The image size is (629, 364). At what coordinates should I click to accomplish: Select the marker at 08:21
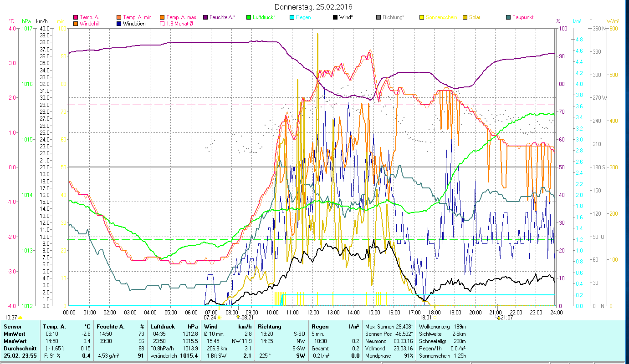point(238,317)
